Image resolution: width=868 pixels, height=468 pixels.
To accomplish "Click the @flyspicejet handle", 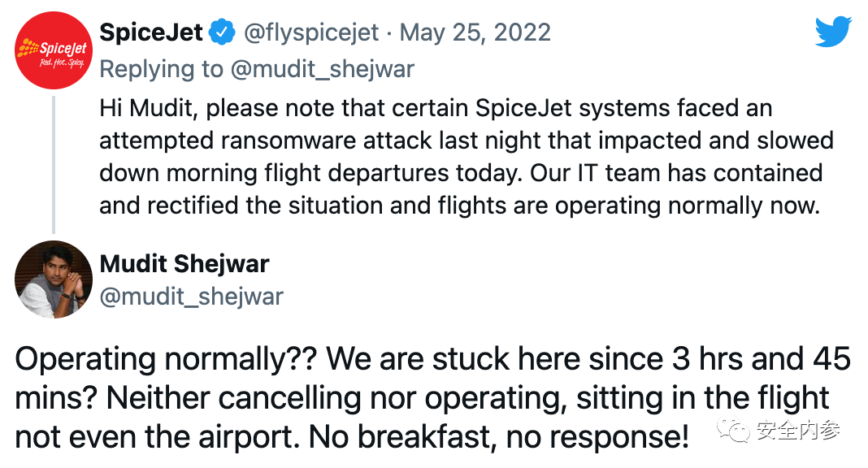I will 312,32.
